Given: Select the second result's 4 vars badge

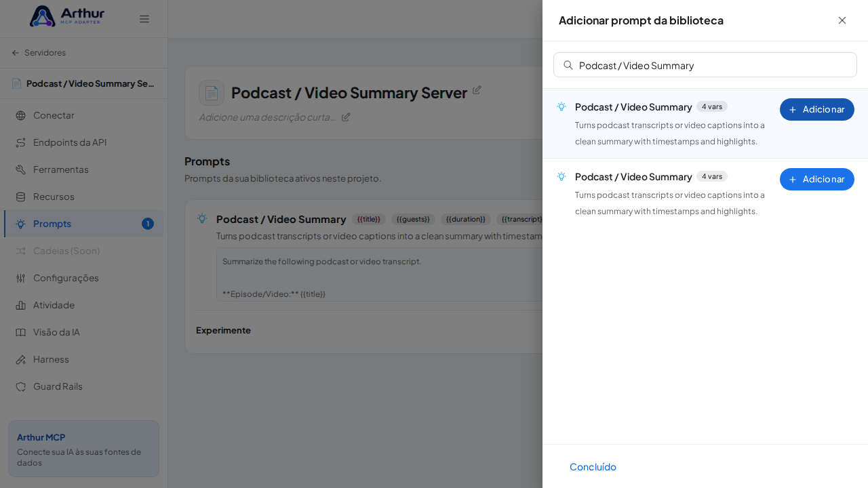Looking at the screenshot, I should click(x=712, y=176).
